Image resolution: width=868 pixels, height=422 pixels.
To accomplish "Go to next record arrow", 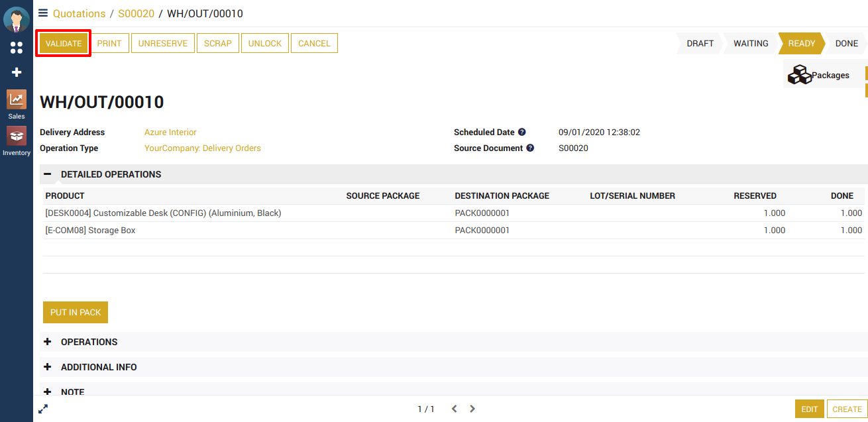I will tap(472, 409).
